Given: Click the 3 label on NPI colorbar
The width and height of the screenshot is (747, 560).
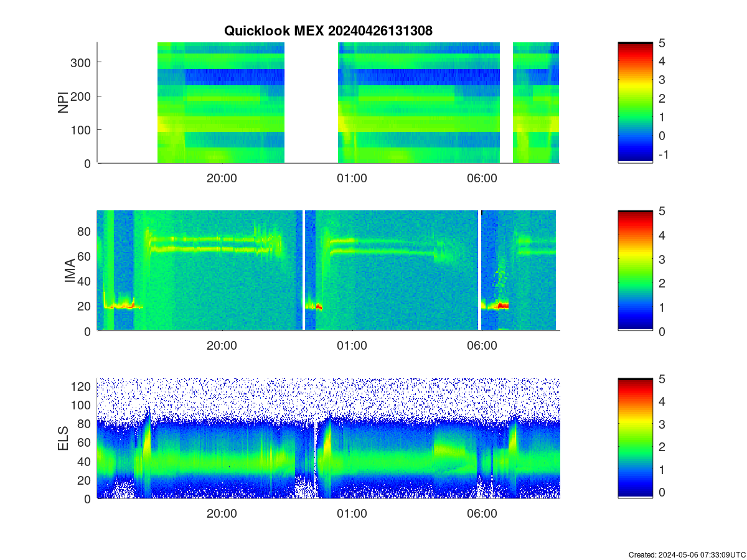Looking at the screenshot, I should pos(662,80).
